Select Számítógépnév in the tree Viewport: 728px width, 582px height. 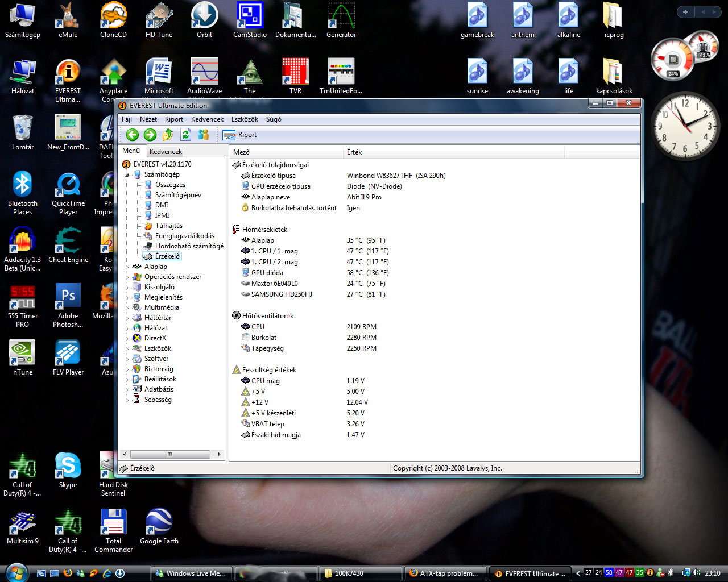[x=178, y=195]
